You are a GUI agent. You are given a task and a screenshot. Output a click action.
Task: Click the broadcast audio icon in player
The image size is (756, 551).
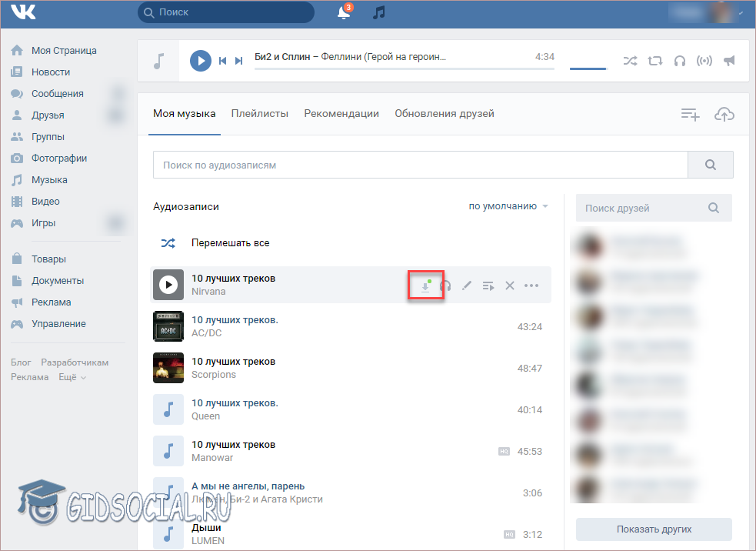tap(704, 61)
